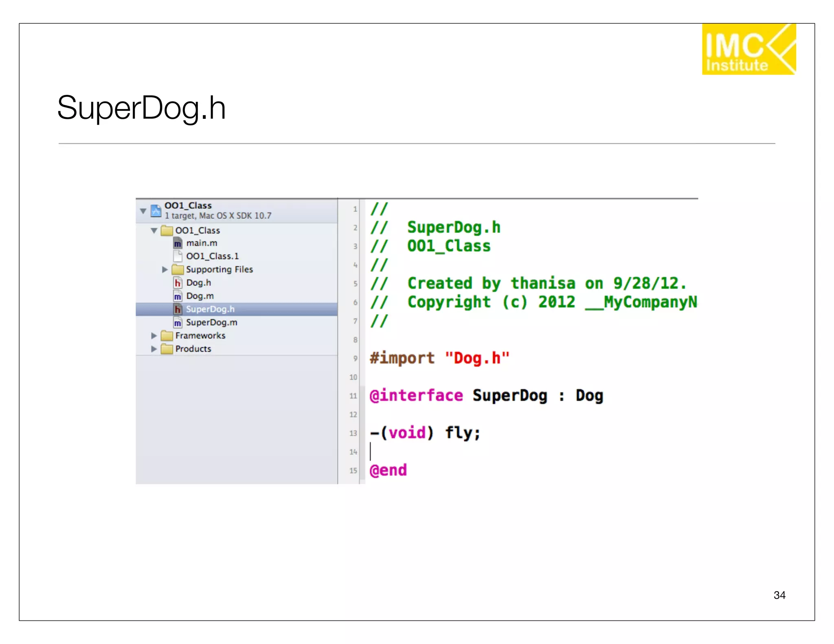This screenshot has width=834, height=644.
Task: Click the project name OO1_Class header
Action: point(188,206)
